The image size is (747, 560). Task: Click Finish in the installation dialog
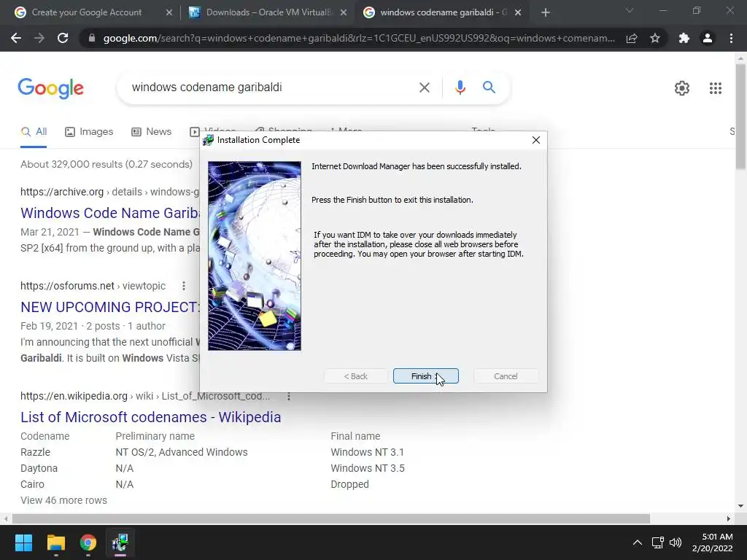(425, 376)
